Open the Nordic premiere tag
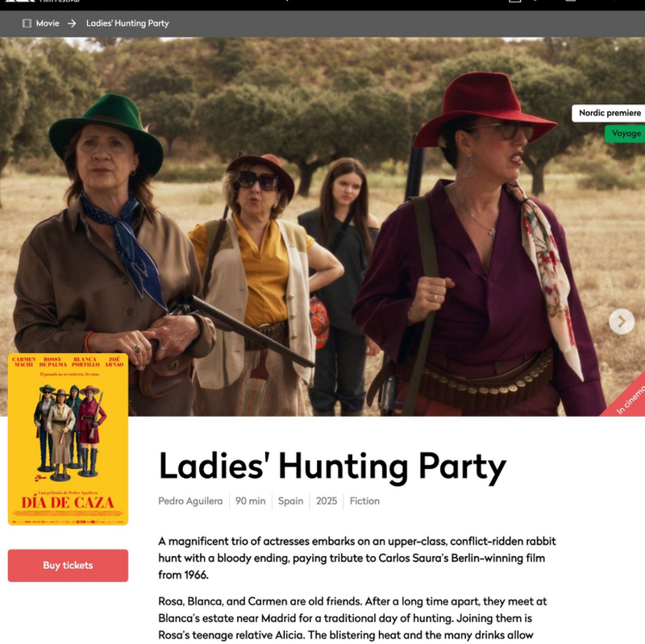The width and height of the screenshot is (645, 644). pos(610,113)
